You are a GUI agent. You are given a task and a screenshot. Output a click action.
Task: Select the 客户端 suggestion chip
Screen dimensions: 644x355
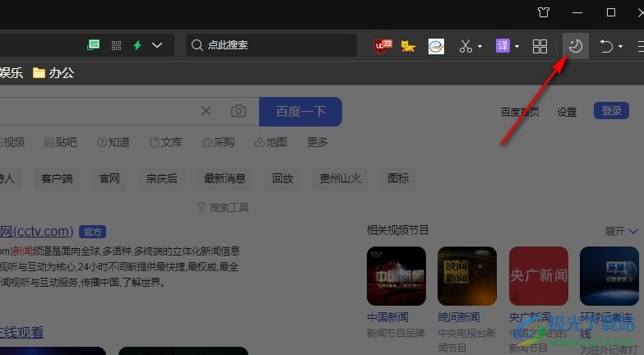[x=57, y=178]
